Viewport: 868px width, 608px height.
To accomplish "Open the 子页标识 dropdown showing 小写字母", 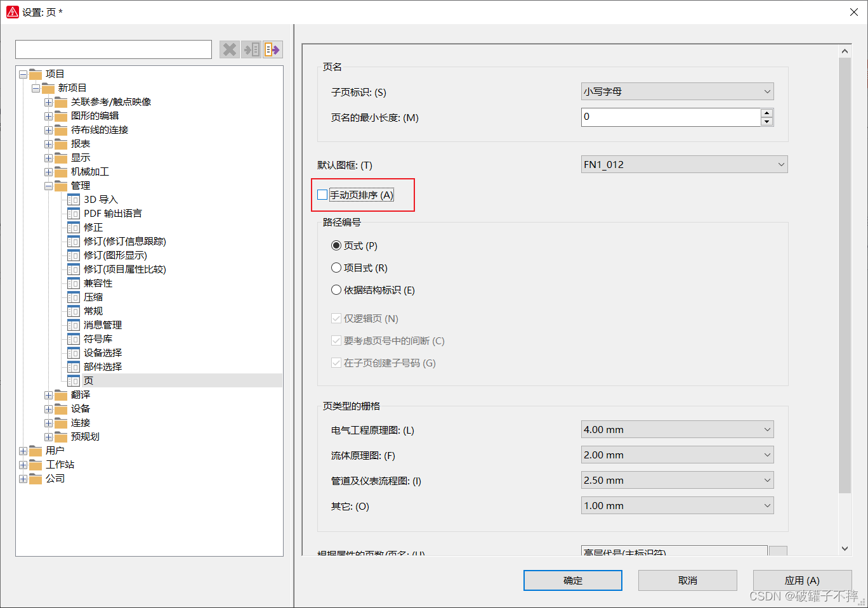I will [x=677, y=91].
